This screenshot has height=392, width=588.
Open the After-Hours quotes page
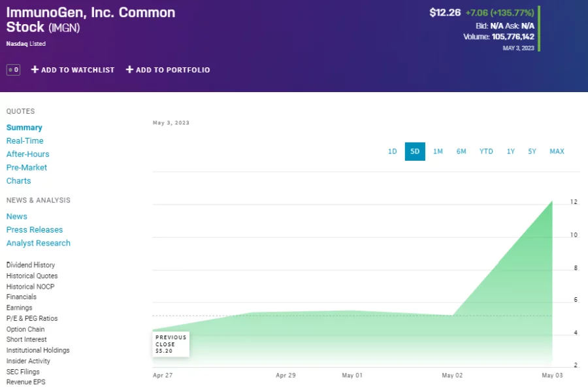coord(28,154)
